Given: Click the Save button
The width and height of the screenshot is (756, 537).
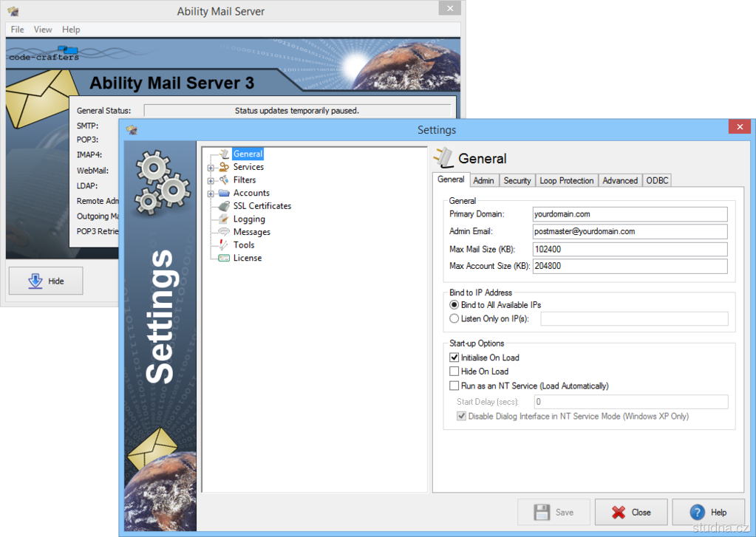Looking at the screenshot, I should 554,512.
